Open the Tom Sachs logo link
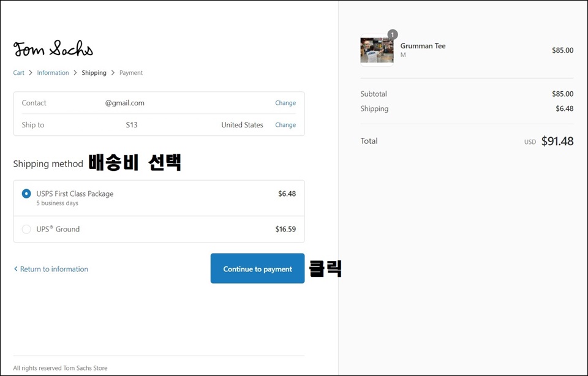Image resolution: width=588 pixels, height=376 pixels. pyautogui.click(x=53, y=49)
